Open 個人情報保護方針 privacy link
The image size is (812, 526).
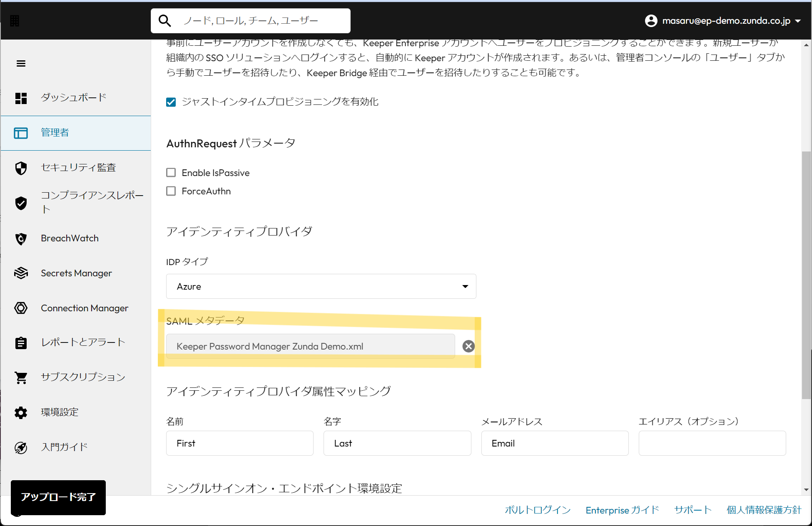pyautogui.click(x=764, y=510)
